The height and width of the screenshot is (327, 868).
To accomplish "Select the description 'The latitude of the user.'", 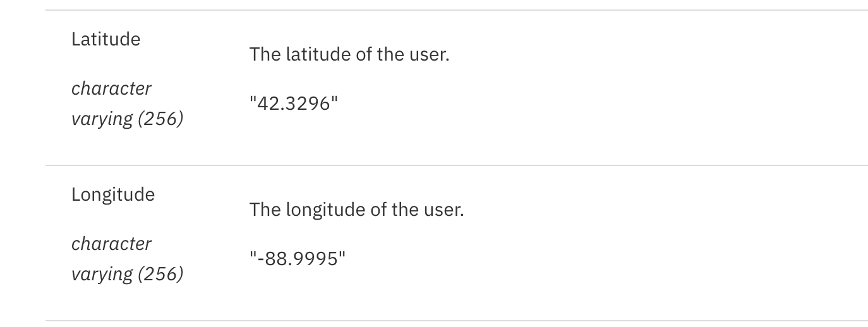I will [x=349, y=54].
